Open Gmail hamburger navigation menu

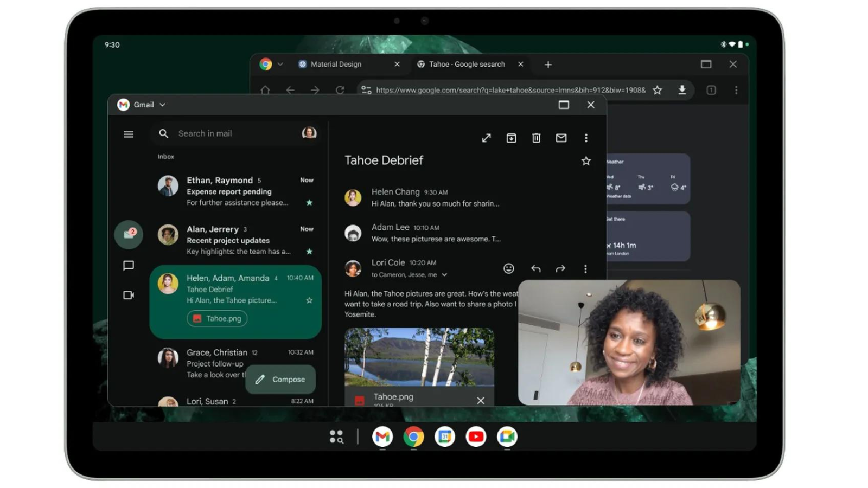tap(129, 134)
